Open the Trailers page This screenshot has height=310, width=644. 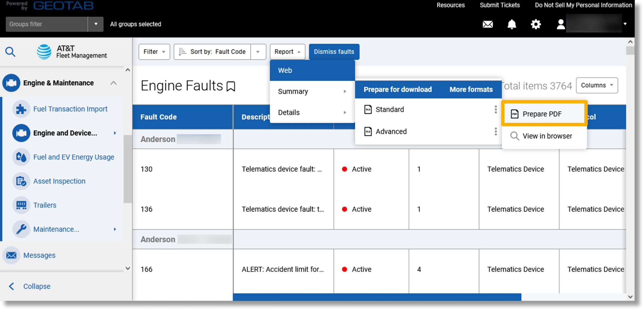45,205
